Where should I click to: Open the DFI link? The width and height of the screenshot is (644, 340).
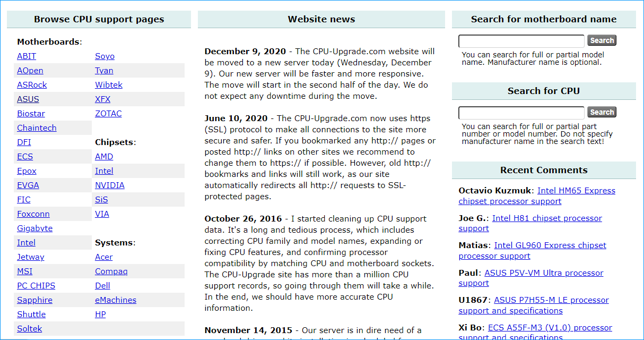coord(24,142)
